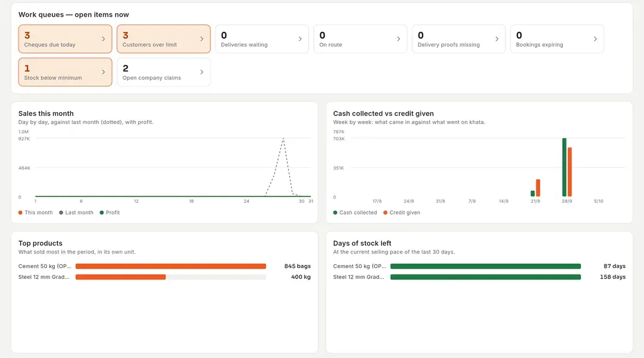Screen dimensions: 644x358
Task: Click the "Sales this month" heading
Action: click(x=46, y=113)
